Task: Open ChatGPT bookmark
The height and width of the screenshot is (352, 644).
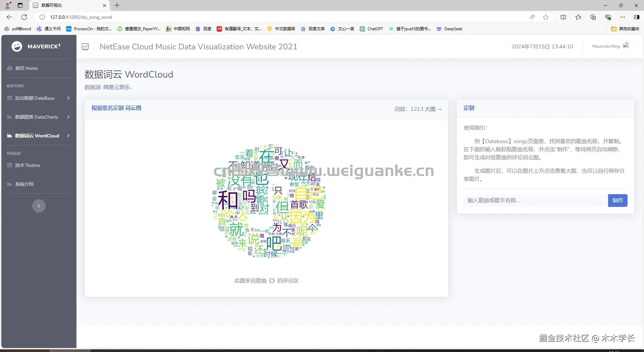Action: pos(371,29)
